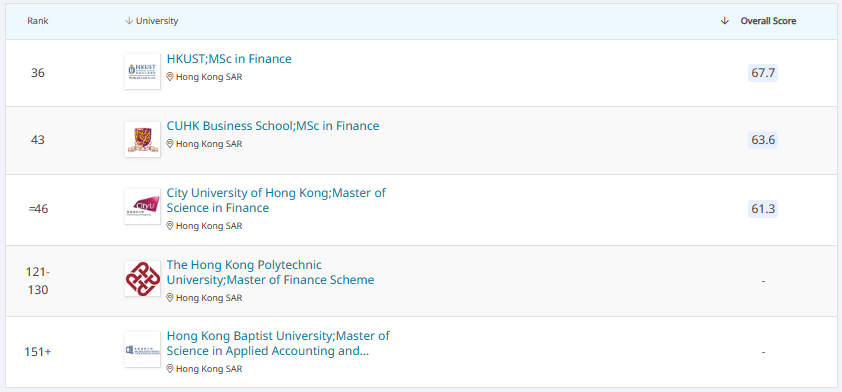
Task: Click the Rank column header
Action: [x=38, y=21]
